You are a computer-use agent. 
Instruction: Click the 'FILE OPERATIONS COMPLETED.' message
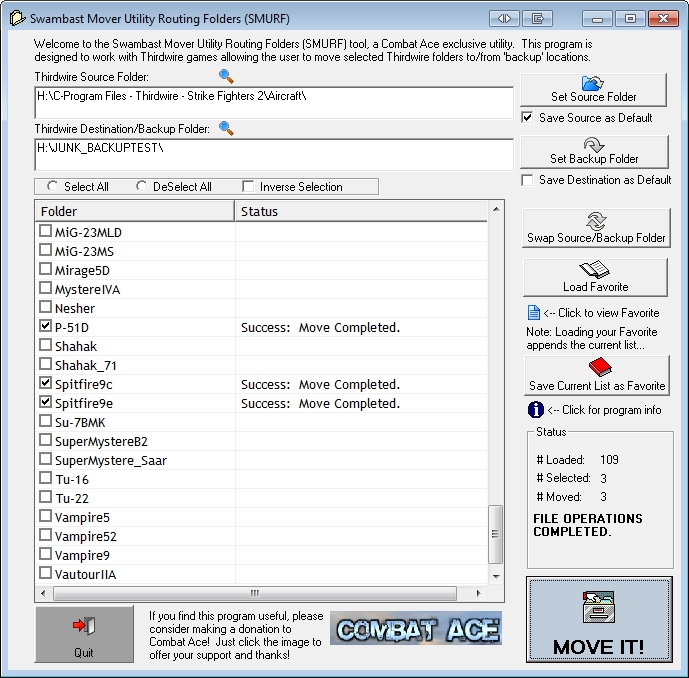point(587,525)
